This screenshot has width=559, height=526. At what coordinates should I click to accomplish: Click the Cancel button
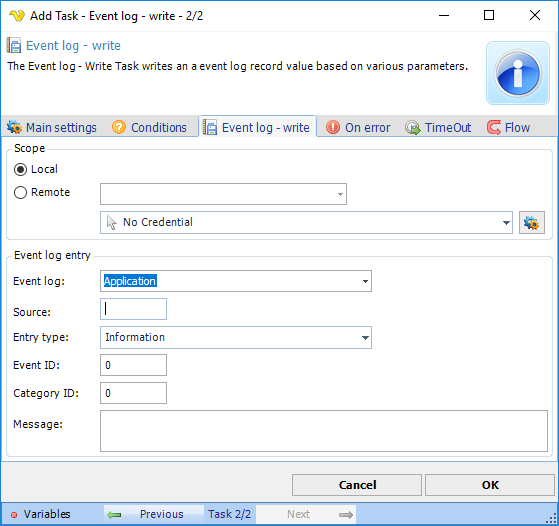click(x=357, y=485)
